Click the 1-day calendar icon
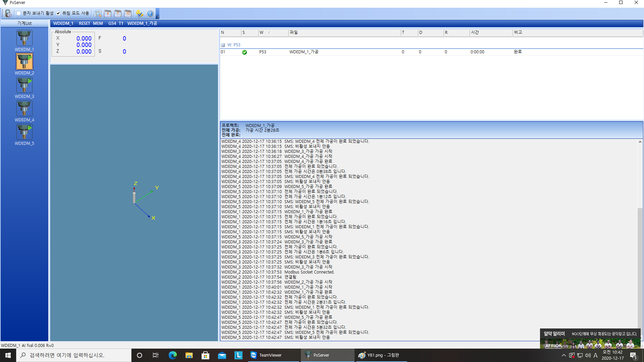This screenshot has width=644, height=362. tap(108, 13)
